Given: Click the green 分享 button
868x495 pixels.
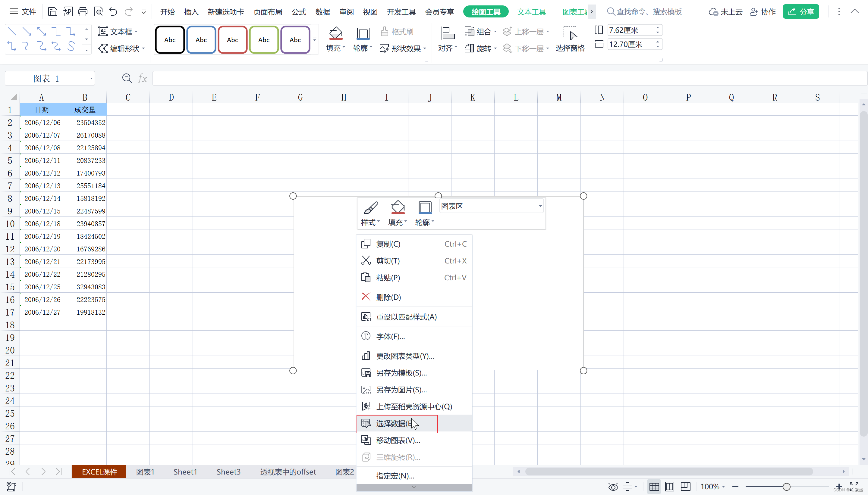Looking at the screenshot, I should tap(800, 12).
